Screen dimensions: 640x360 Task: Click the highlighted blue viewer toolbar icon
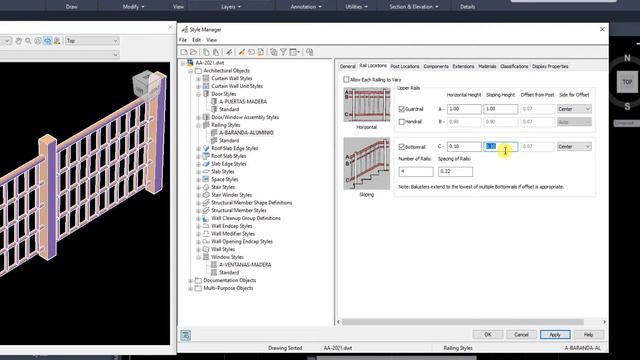(x=47, y=41)
